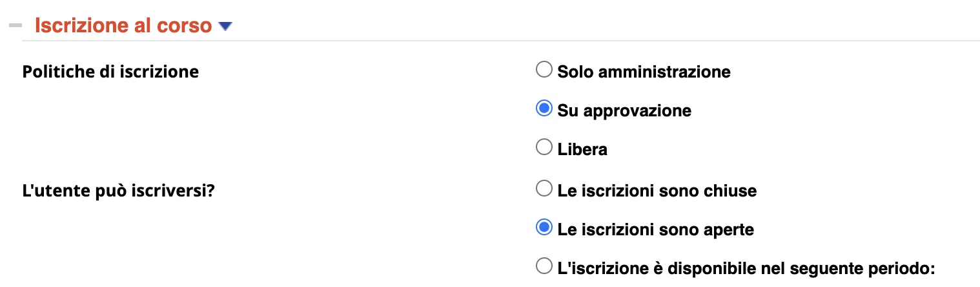Select the 'Solo amministrazione' radio button
This screenshot has height=287, width=980.
[x=544, y=70]
